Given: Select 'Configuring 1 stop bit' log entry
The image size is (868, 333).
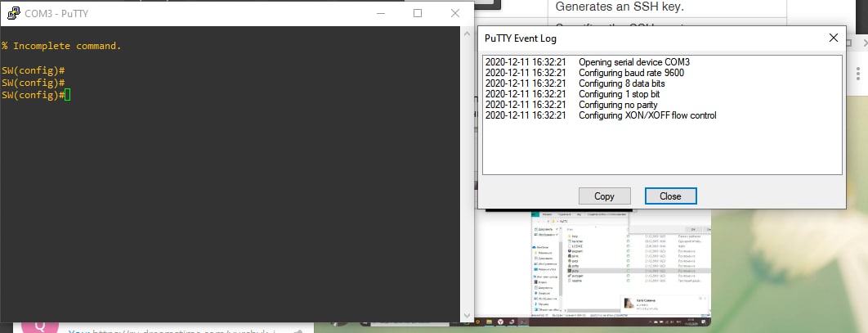Looking at the screenshot, I should pyautogui.click(x=662, y=94).
